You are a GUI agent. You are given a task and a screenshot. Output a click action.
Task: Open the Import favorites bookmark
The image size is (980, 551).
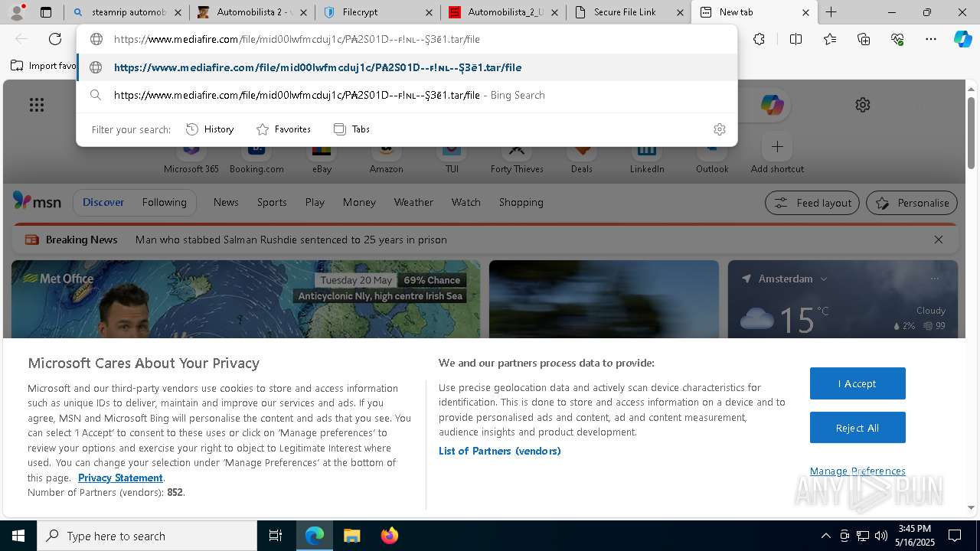click(43, 66)
